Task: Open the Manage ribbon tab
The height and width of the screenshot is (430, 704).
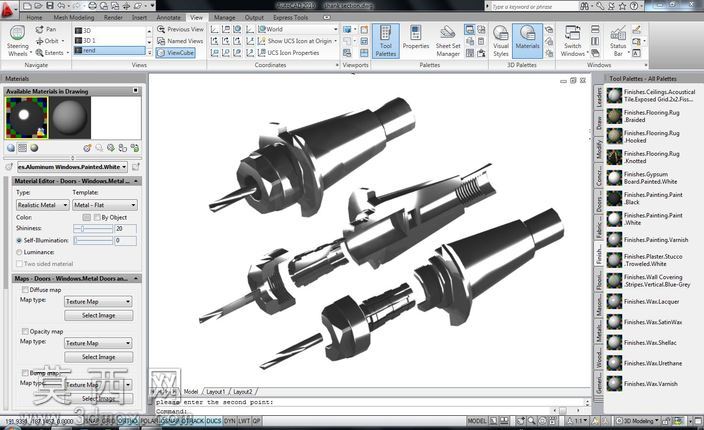Action: (x=224, y=18)
